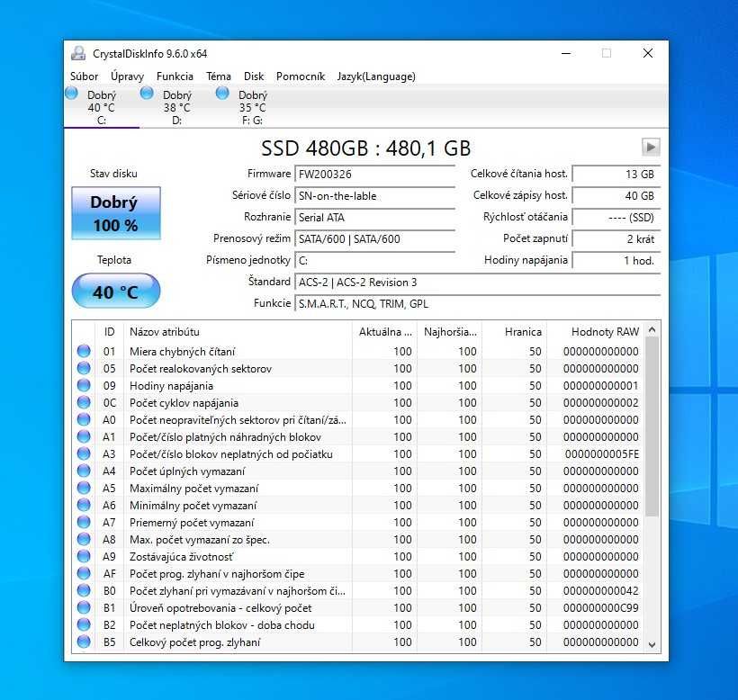Click status orb for attribute A3
This screenshot has height=700, width=738.
click(x=84, y=453)
